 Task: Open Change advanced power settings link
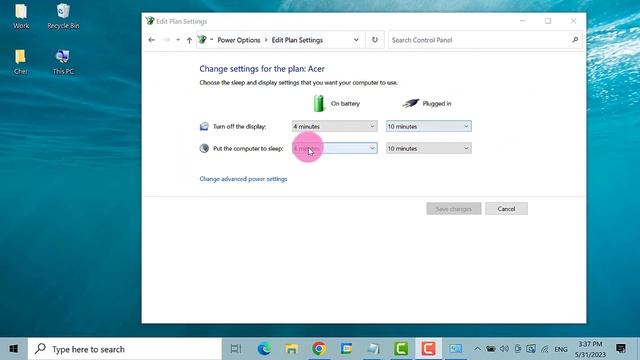[x=243, y=179]
